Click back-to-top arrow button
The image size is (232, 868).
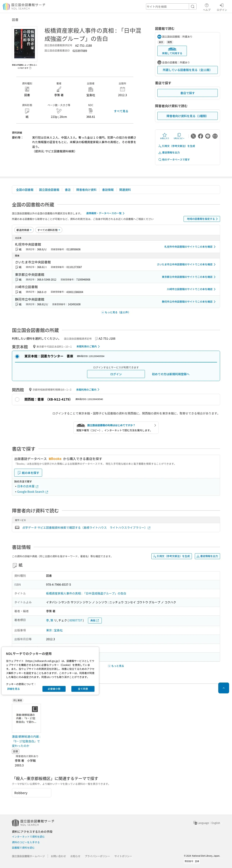point(224,688)
